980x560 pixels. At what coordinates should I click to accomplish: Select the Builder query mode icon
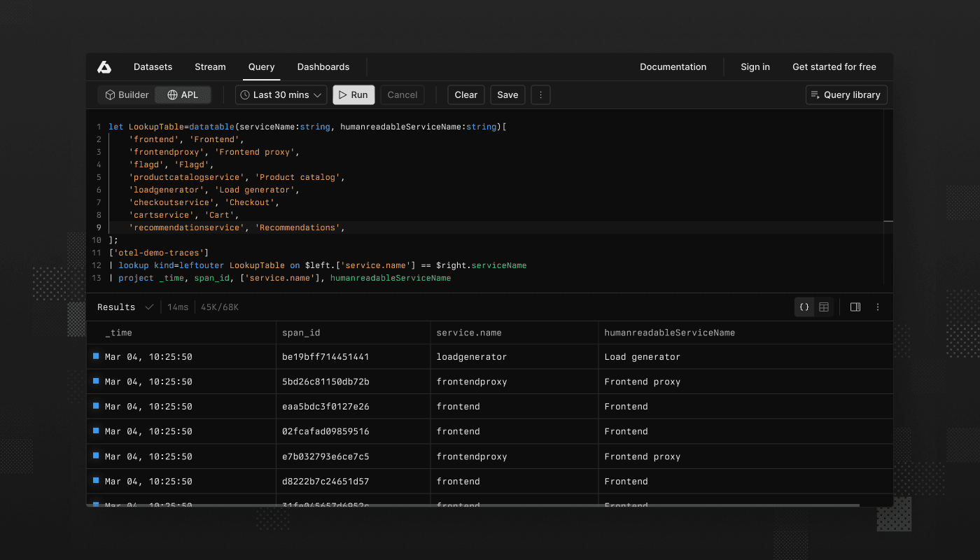111,94
